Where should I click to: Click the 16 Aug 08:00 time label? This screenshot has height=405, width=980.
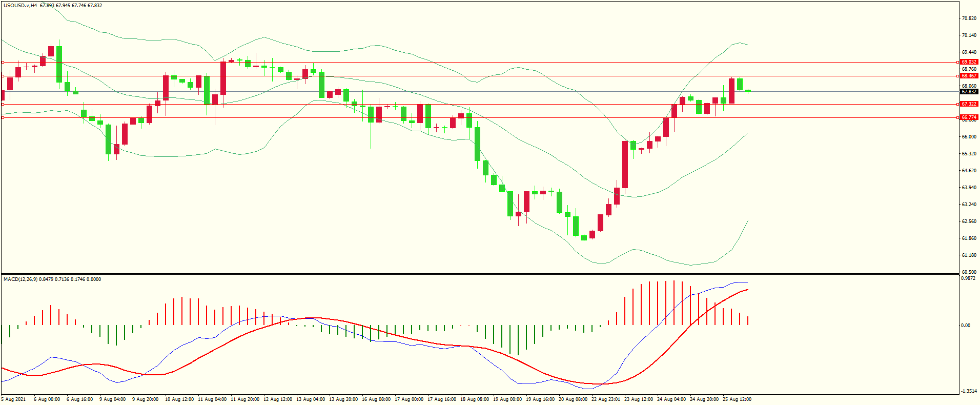[376, 399]
